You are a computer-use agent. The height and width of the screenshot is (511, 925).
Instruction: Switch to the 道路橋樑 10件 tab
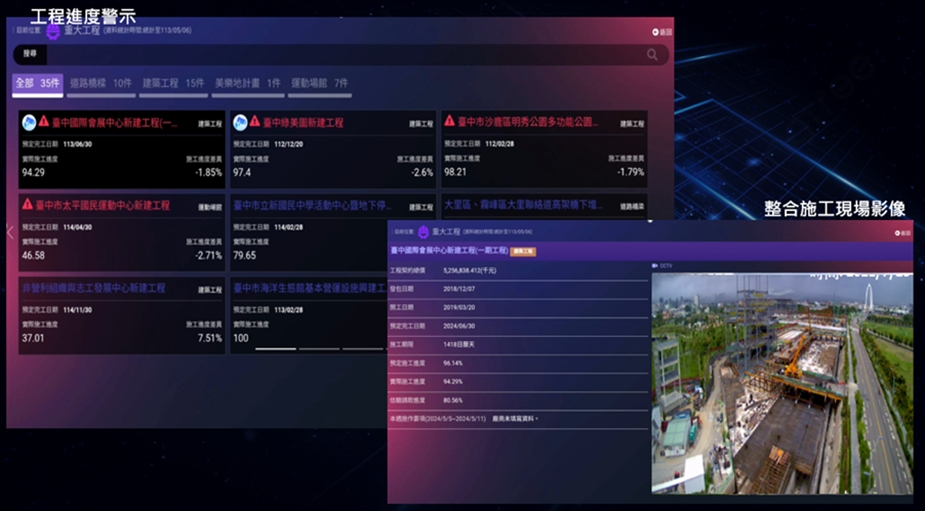[101, 84]
